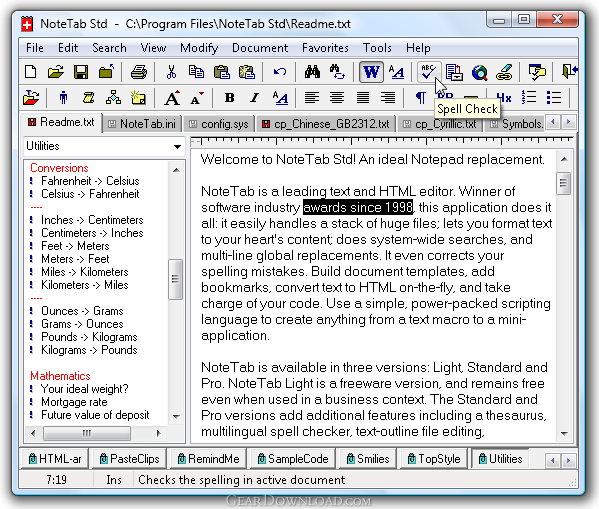Screen dimensions: 599x509
Task: Toggle the Ins insert mode in status bar
Action: coord(114,480)
